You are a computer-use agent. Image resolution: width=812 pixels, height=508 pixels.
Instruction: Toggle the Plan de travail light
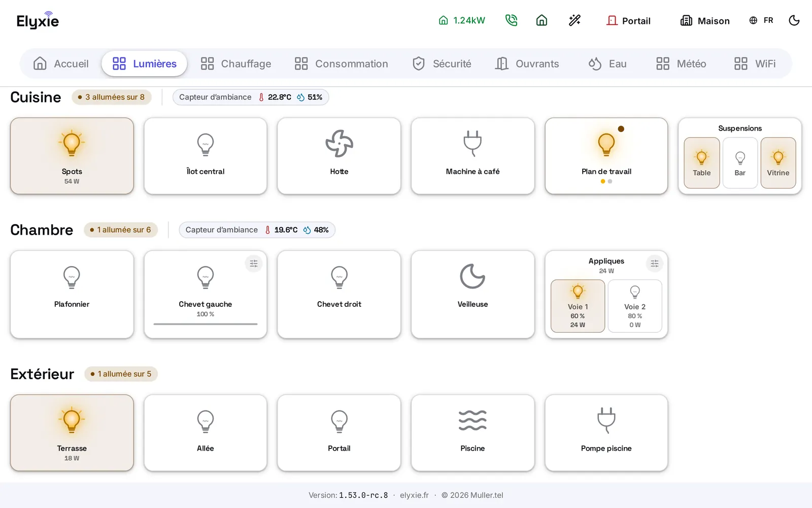tap(606, 156)
